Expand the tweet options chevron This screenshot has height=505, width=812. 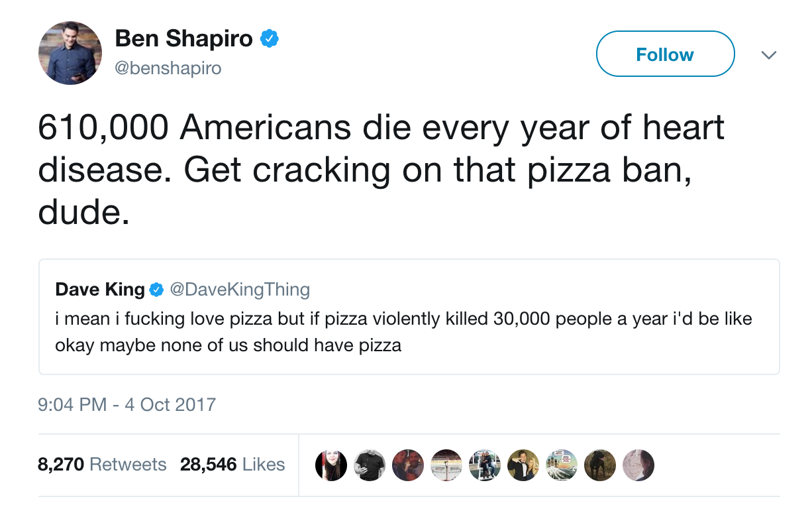768,55
